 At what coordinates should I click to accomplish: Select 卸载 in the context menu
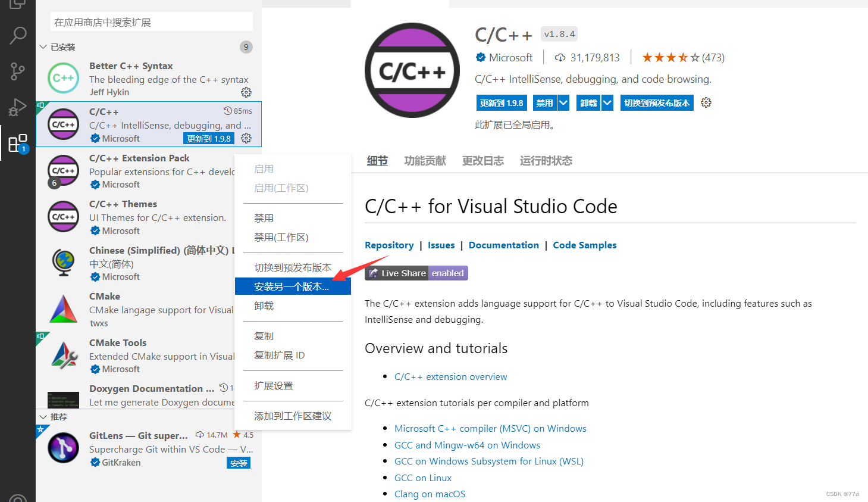click(293, 306)
